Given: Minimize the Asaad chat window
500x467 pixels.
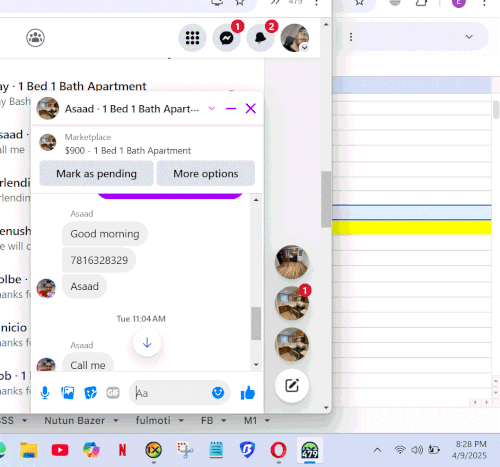Looking at the screenshot, I should [x=231, y=108].
